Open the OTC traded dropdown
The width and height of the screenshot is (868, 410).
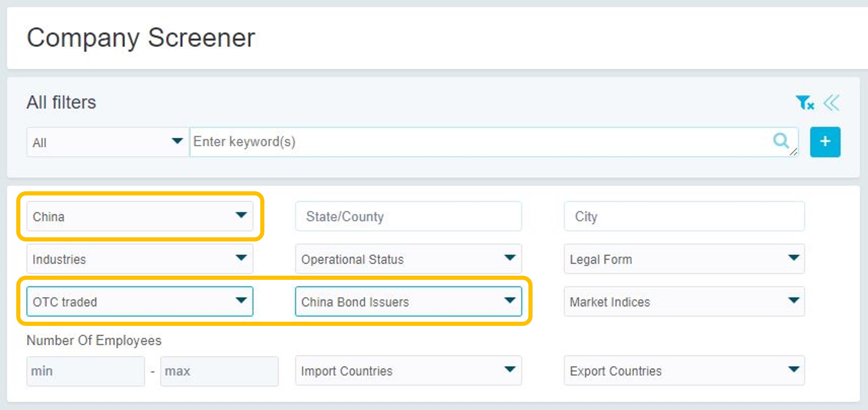click(140, 301)
